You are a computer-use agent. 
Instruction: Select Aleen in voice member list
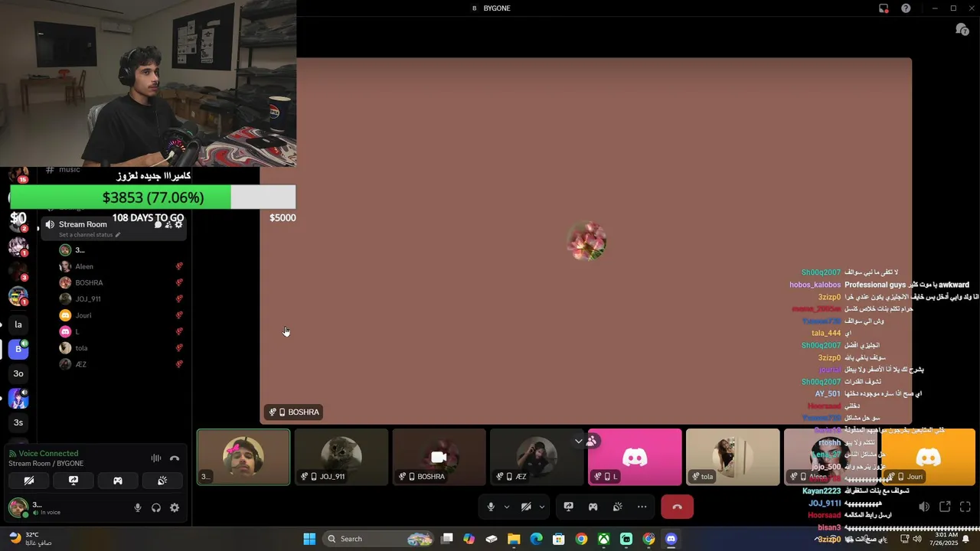tap(122, 266)
